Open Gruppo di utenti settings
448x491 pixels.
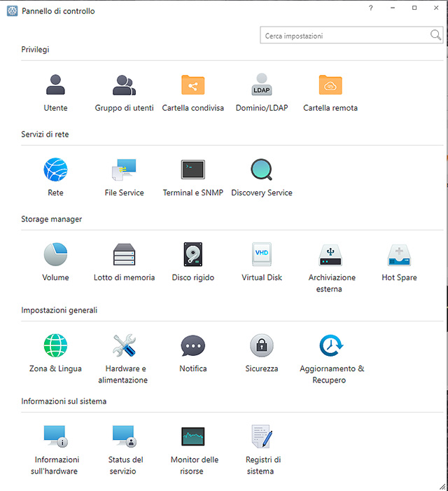124,85
